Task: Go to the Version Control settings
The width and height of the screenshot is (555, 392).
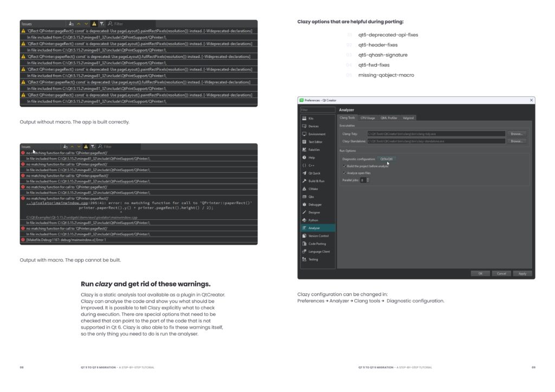Action: [x=318, y=236]
